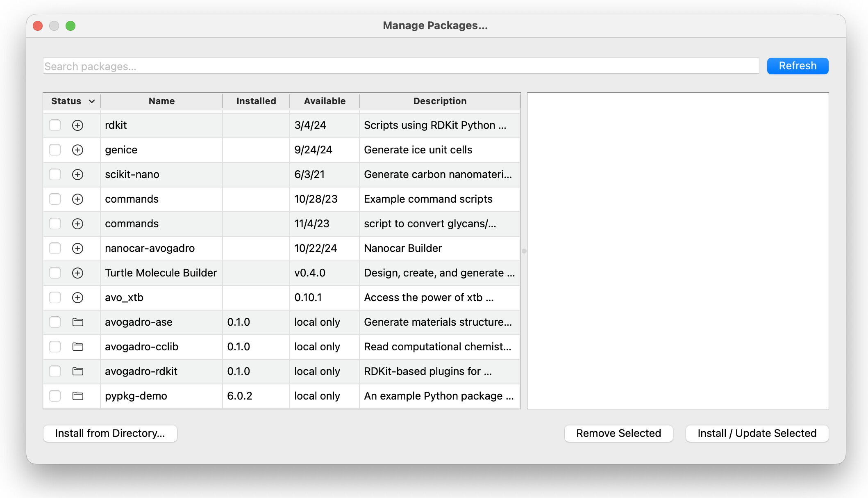The image size is (868, 498).
Task: Click the Description column header
Action: pyautogui.click(x=439, y=101)
